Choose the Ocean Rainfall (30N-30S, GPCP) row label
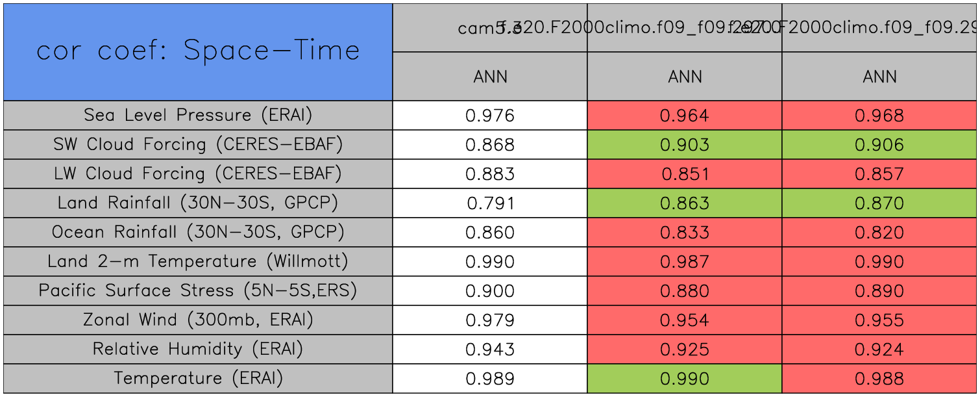The image size is (980, 397). 198,233
